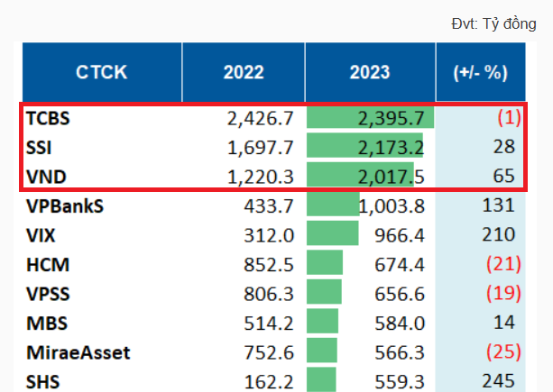Viewport: 553px width, 392px height.
Task: Click the 2023 column header
Action: coord(370,72)
